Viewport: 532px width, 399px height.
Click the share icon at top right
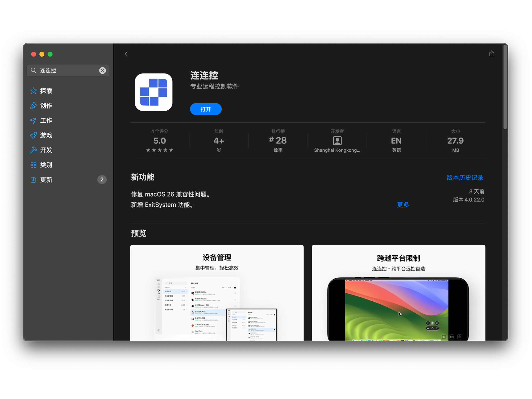492,53
